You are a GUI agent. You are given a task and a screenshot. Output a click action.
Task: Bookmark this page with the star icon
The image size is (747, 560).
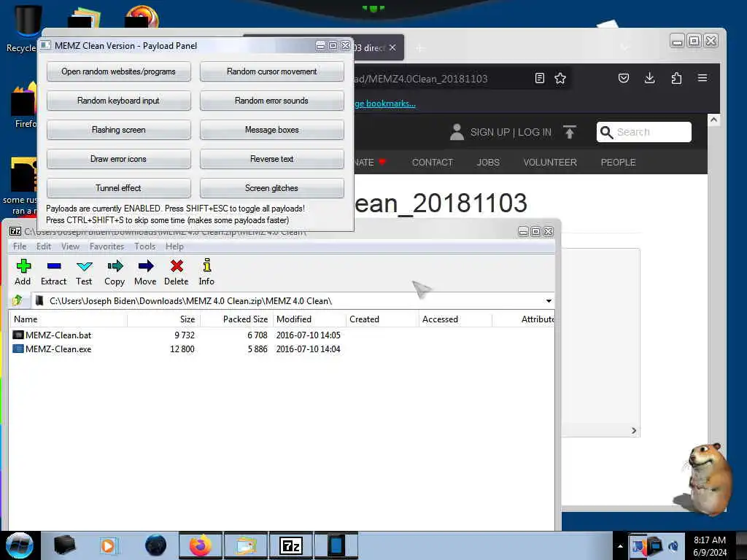click(x=560, y=78)
